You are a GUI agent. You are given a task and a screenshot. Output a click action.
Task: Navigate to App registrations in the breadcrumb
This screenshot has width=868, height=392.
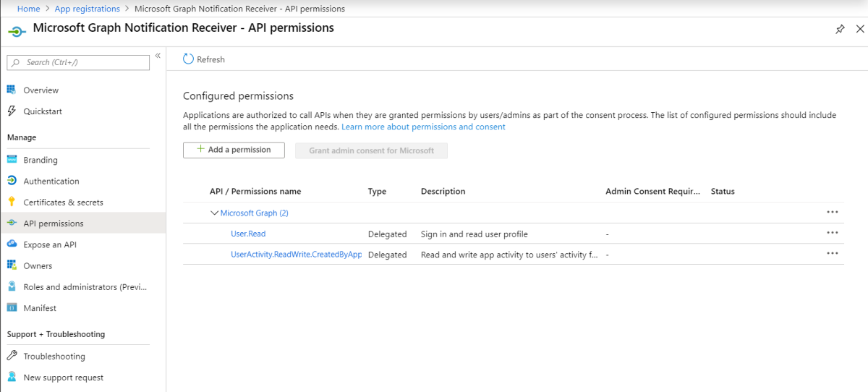click(x=88, y=9)
